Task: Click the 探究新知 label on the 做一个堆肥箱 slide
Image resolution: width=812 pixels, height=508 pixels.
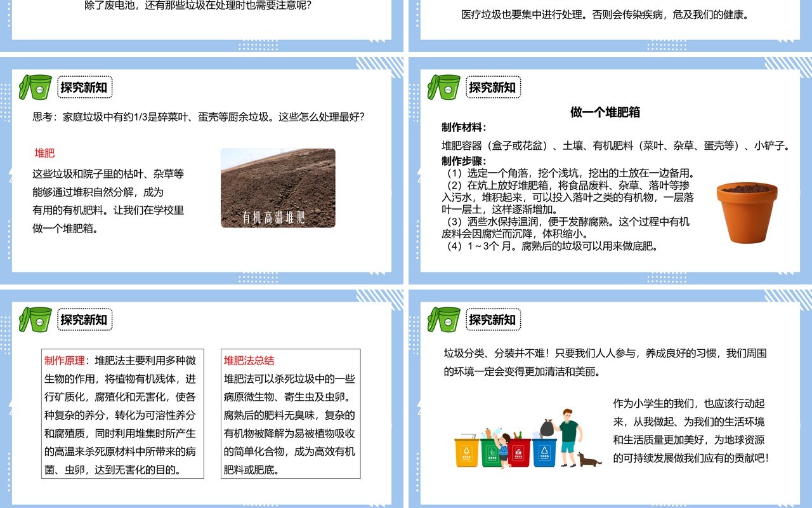Action: point(493,87)
